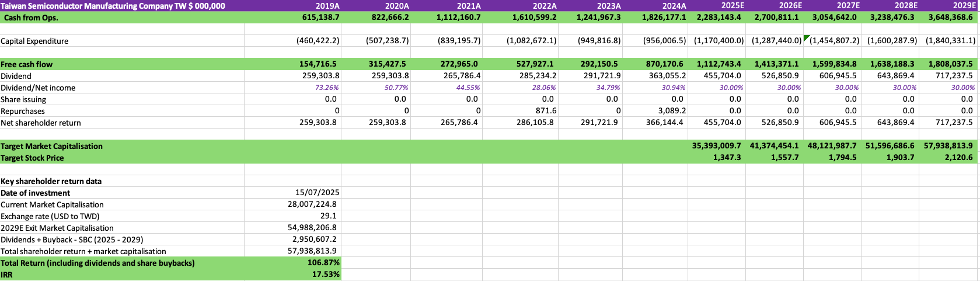Select payout ratio cell 28.06%
The width and height of the screenshot is (980, 281).
[544, 88]
